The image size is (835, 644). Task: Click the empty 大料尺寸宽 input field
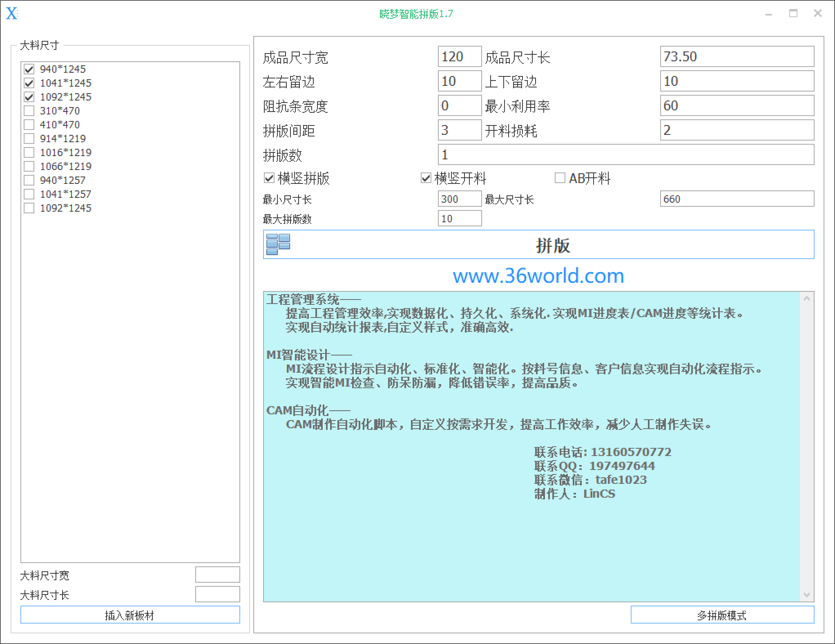(x=217, y=575)
